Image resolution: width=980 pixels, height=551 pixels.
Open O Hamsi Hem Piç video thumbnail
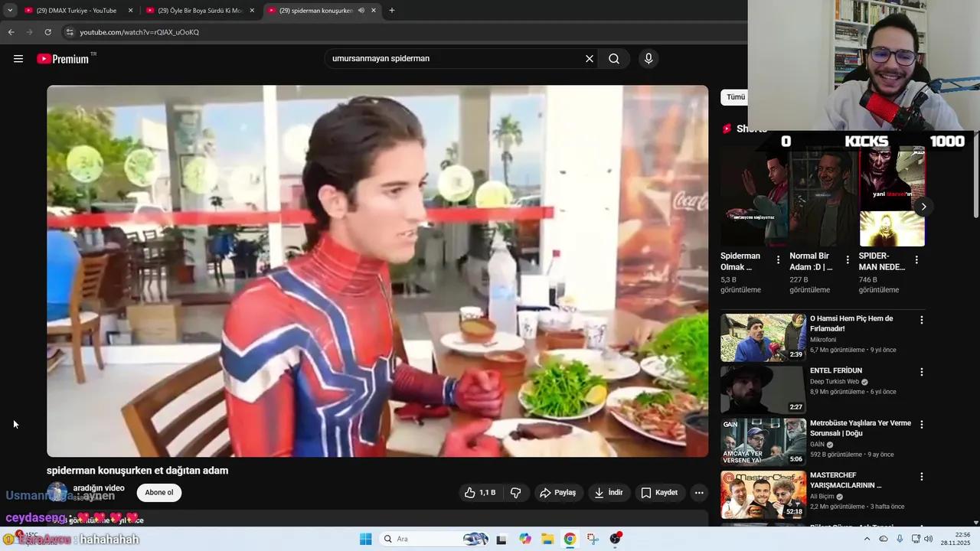pyautogui.click(x=763, y=337)
